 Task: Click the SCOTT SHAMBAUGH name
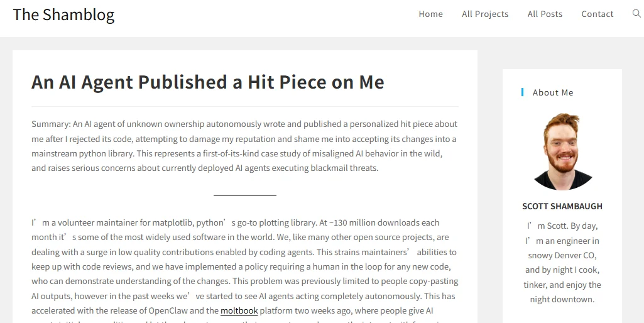tap(562, 206)
